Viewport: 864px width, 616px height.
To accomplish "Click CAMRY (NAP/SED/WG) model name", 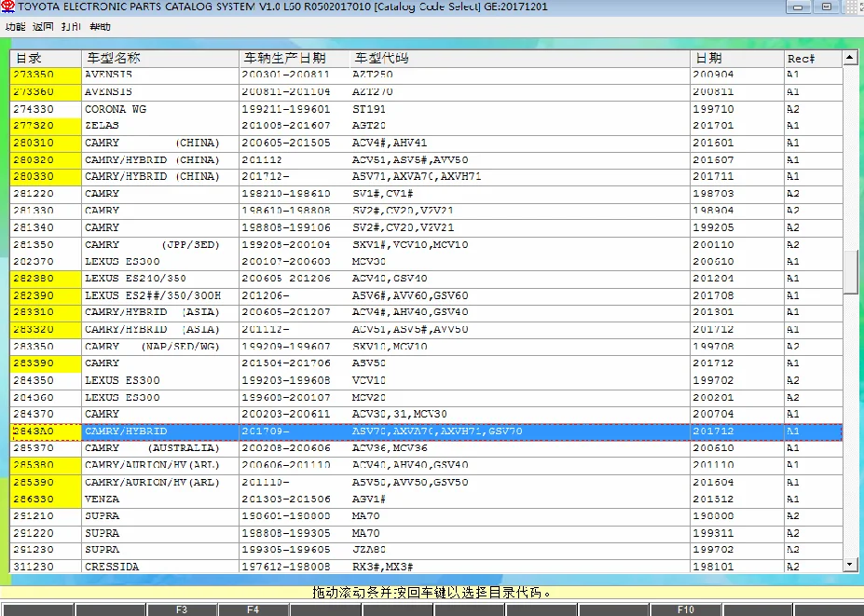I will (152, 347).
